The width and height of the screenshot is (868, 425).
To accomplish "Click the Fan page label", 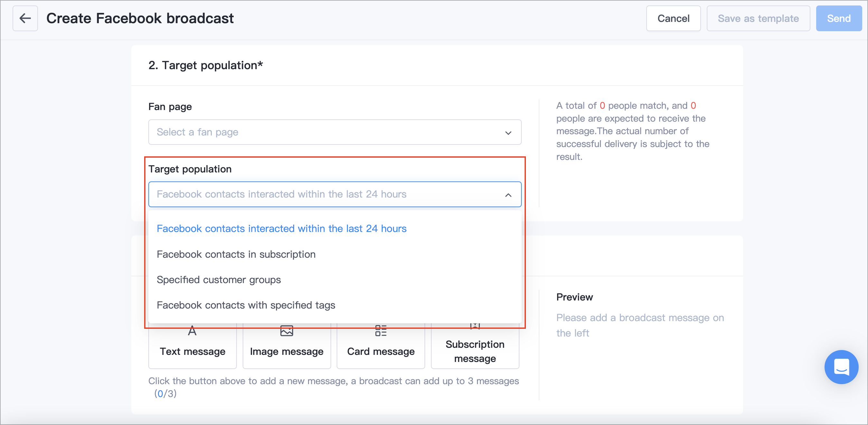I will tap(170, 107).
